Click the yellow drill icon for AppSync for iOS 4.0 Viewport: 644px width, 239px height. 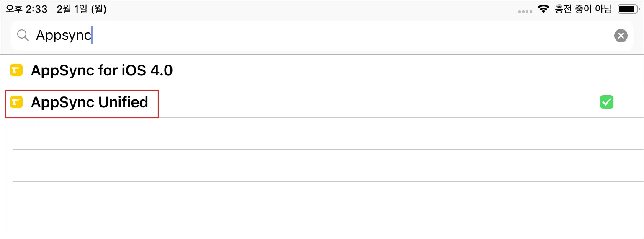pos(16,70)
